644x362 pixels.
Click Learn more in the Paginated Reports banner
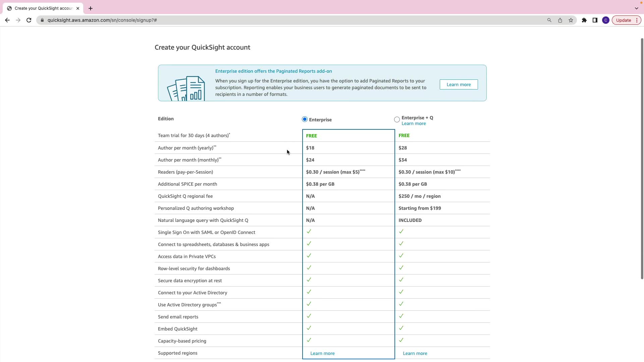coord(459,84)
